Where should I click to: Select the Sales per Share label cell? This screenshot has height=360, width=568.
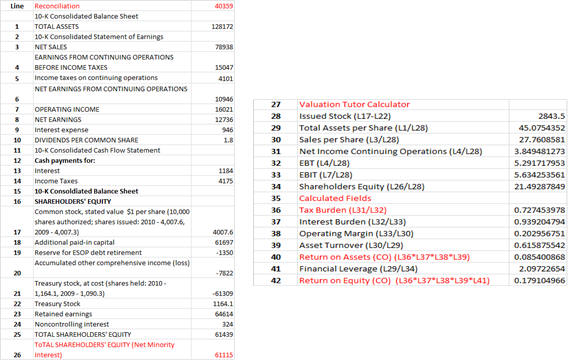(403, 139)
